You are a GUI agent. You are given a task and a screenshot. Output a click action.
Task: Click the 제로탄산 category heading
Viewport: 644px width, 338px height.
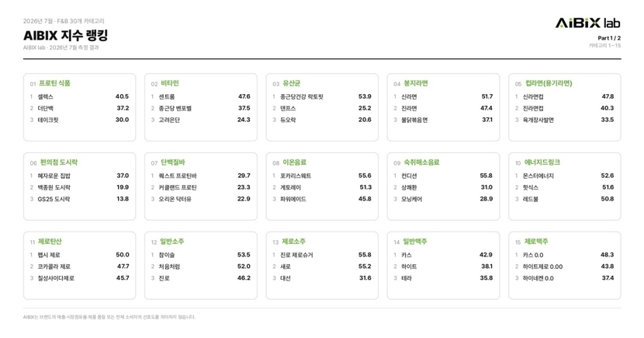click(x=50, y=242)
